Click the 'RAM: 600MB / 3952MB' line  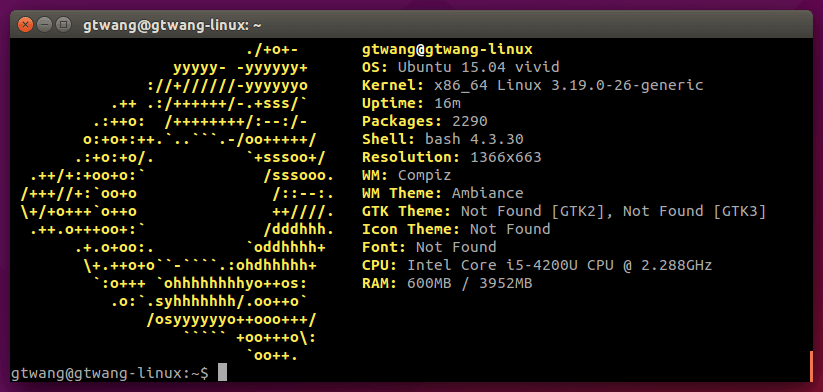coord(447,284)
